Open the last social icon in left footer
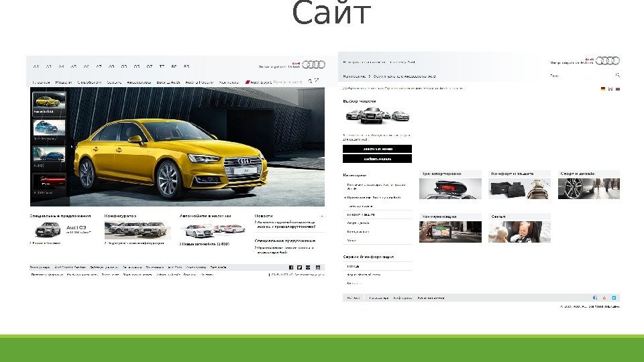Image resolution: width=644 pixels, height=362 pixels. (318, 267)
